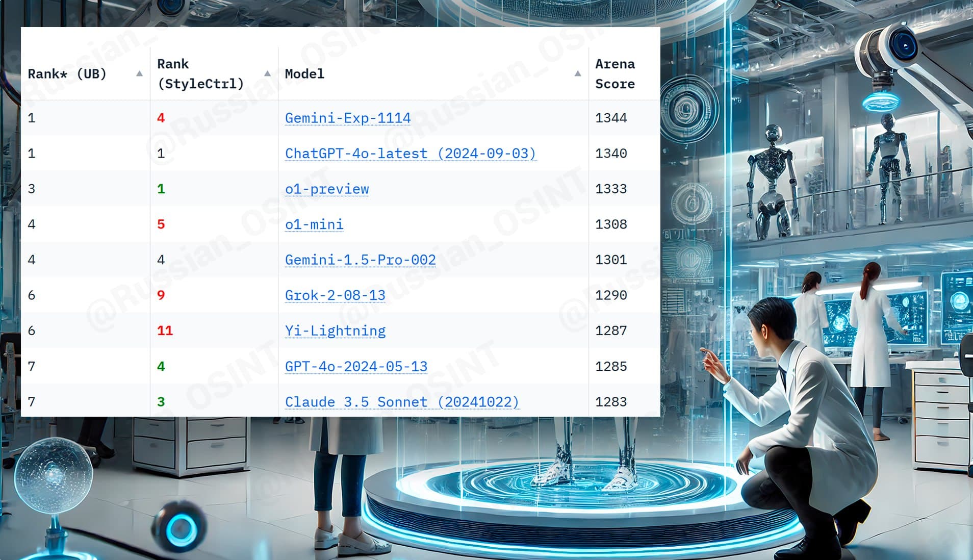Screen dimensions: 973x560
Task: Click the Rank* (UB) column header
Action: (x=67, y=74)
